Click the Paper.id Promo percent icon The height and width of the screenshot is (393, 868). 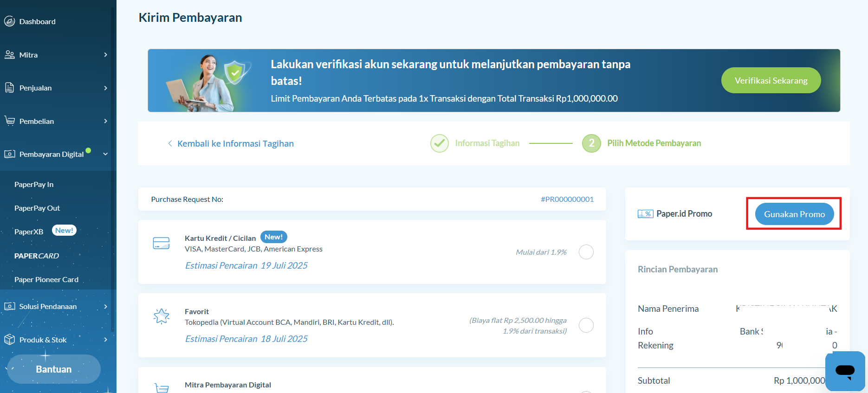[645, 214]
